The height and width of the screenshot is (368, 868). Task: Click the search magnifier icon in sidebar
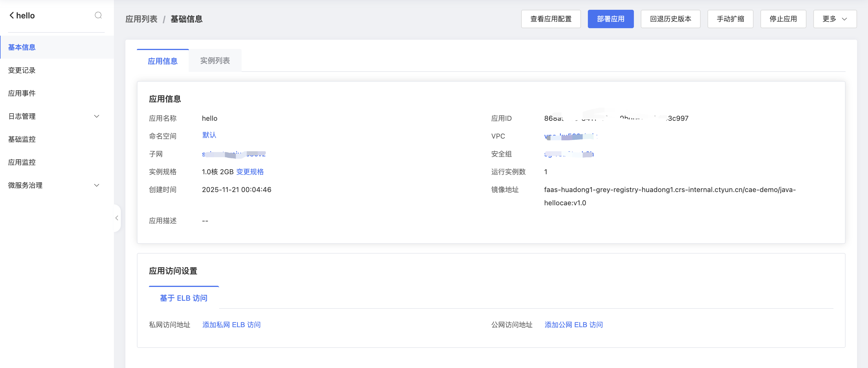point(98,16)
